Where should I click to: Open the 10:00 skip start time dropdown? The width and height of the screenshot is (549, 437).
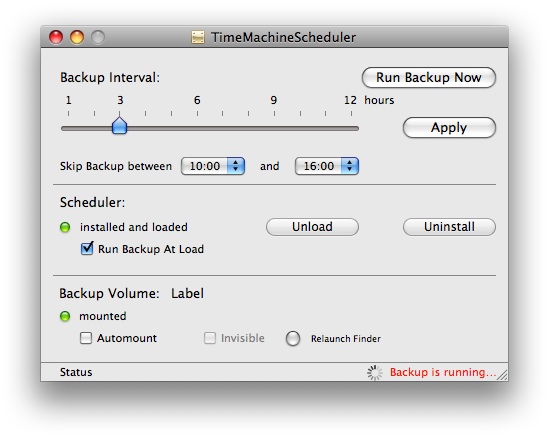click(213, 166)
